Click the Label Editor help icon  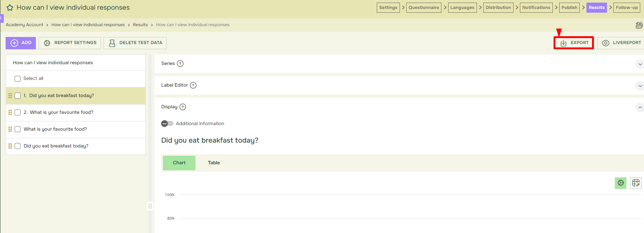pos(193,85)
